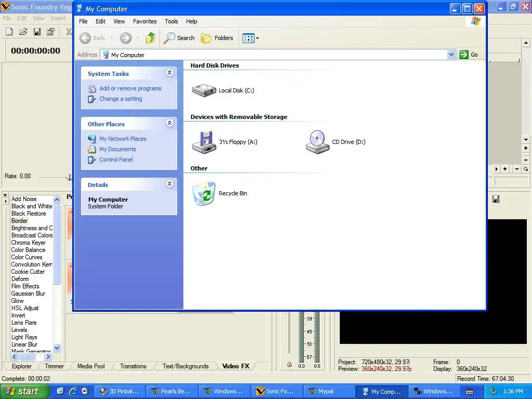Close the Video FX docked panel
This screenshot has width=532, height=399.
[x=5, y=195]
